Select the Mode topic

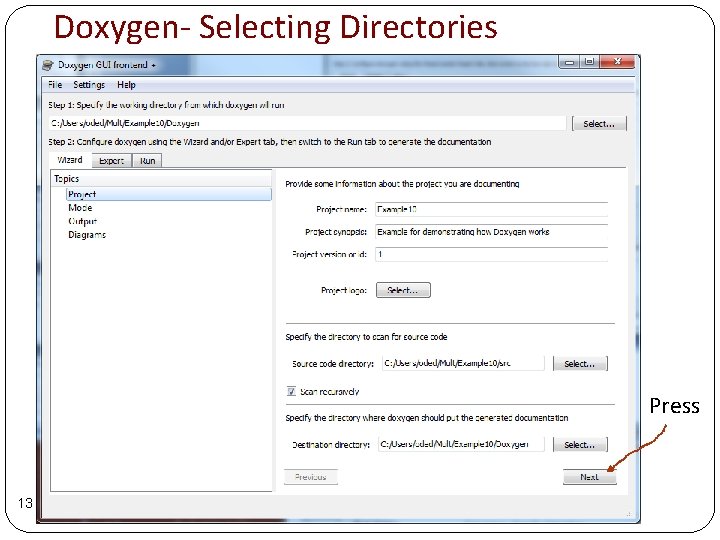[80, 208]
